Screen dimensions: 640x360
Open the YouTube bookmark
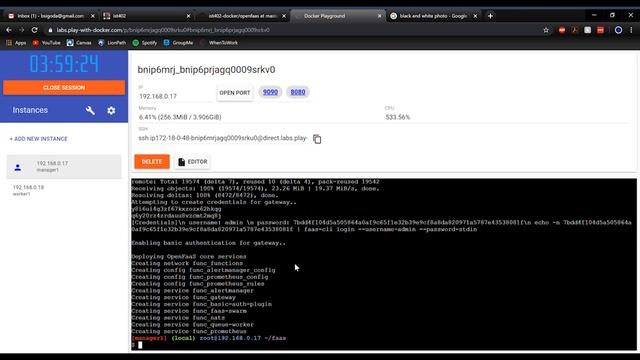coord(46,42)
